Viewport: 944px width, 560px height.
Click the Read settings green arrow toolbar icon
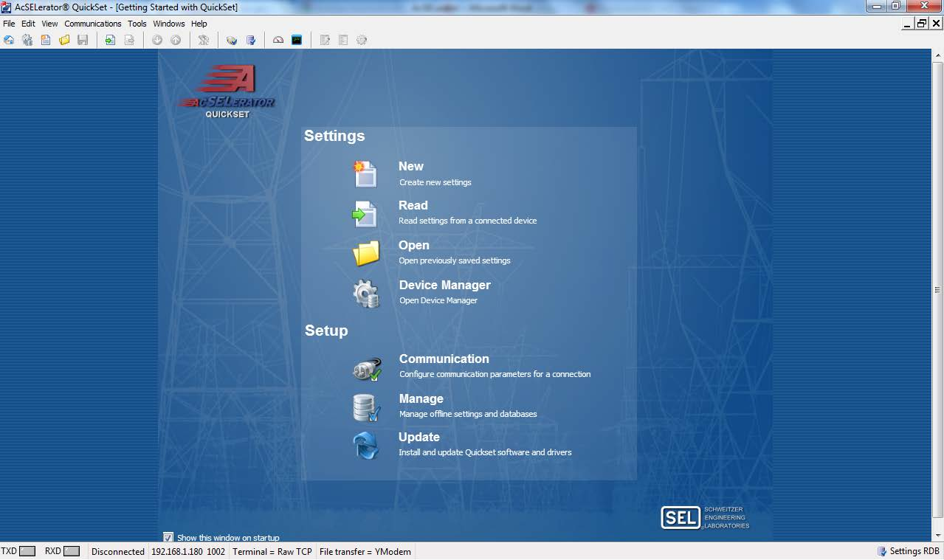point(110,40)
